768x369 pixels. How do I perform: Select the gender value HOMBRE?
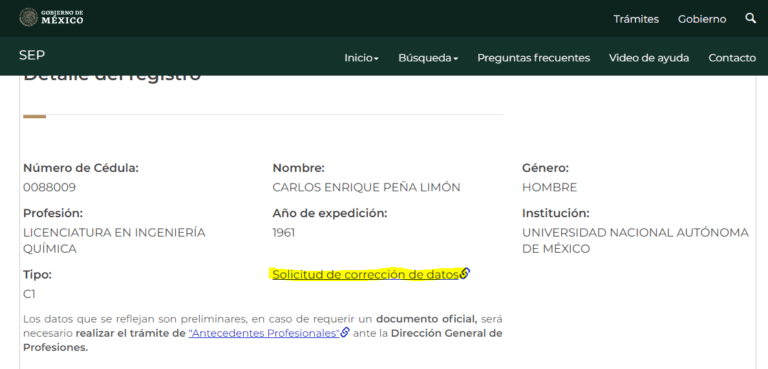coord(550,188)
